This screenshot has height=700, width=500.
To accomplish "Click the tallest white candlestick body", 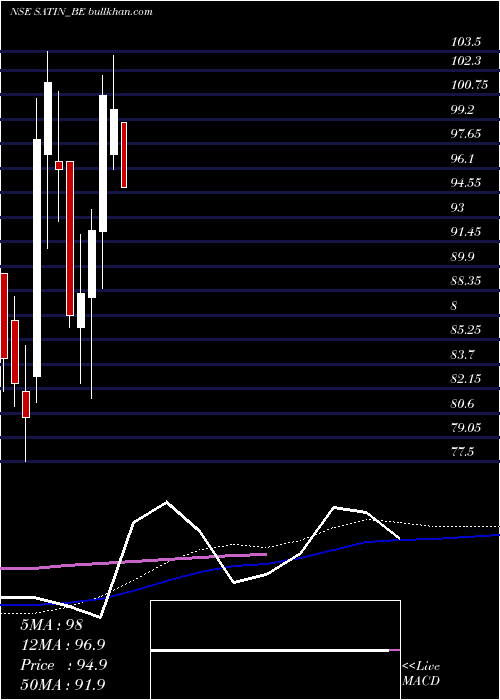I will point(37,258).
